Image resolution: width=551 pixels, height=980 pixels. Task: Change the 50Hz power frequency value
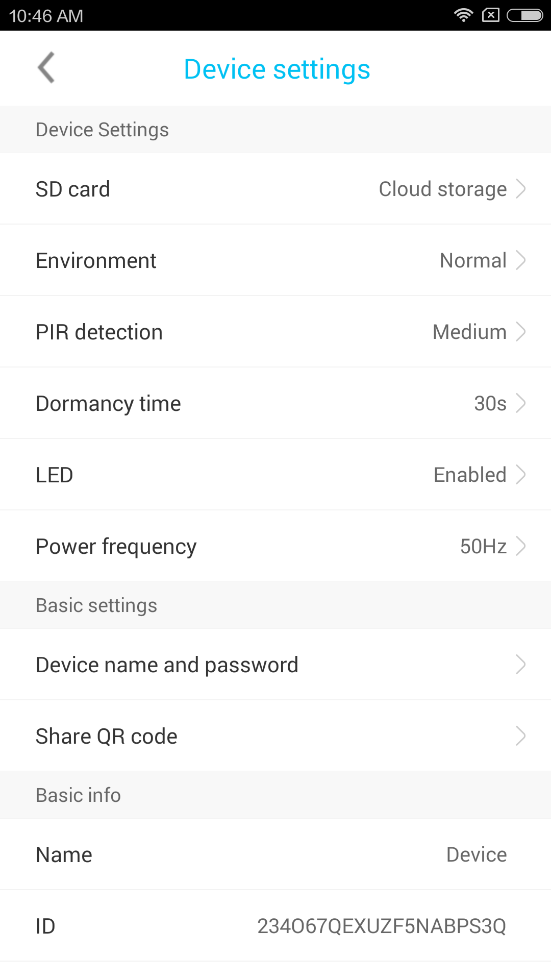483,546
